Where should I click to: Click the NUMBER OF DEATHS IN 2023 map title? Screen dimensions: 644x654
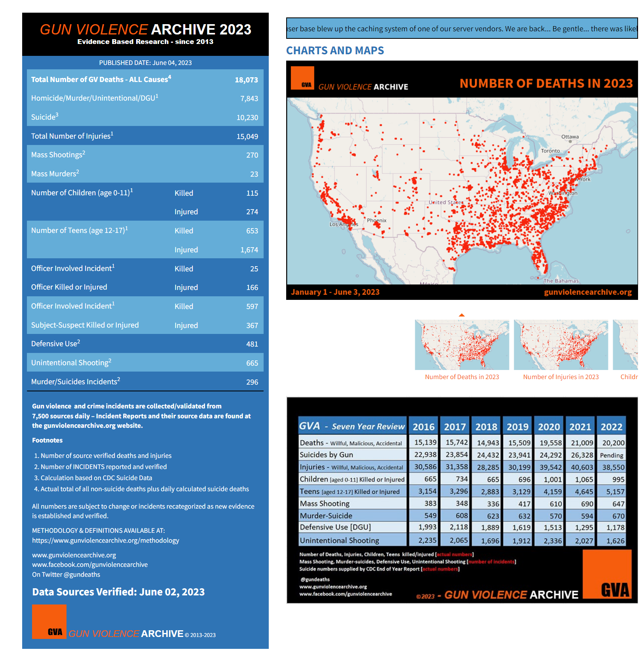pos(546,83)
